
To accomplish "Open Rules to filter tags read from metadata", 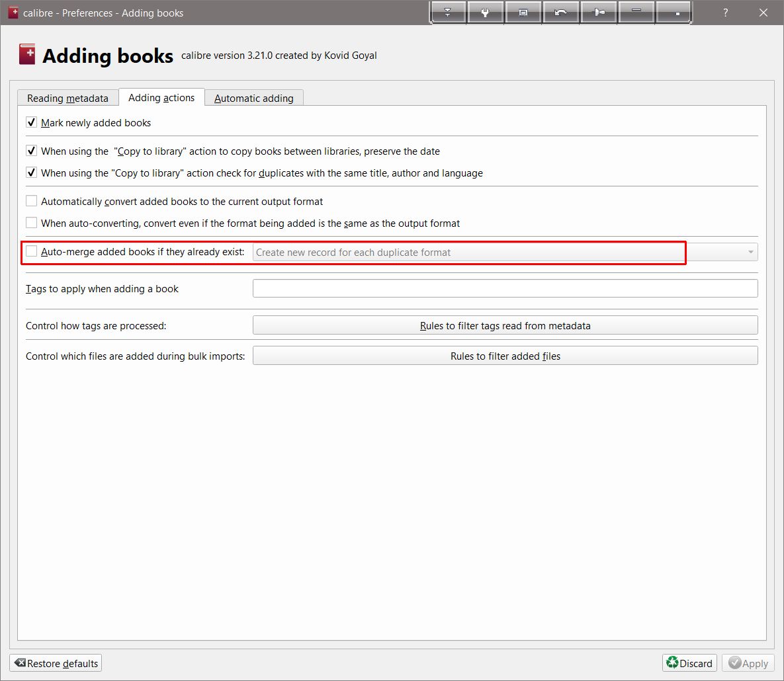I will coord(505,325).
